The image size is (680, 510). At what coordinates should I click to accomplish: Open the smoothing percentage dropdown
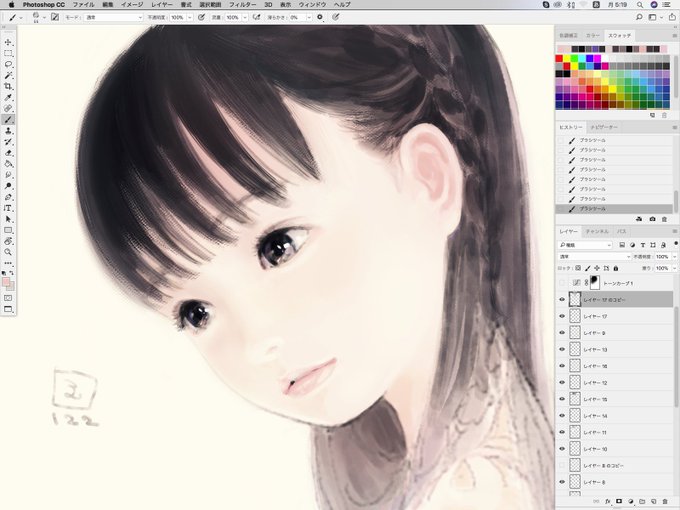point(309,17)
